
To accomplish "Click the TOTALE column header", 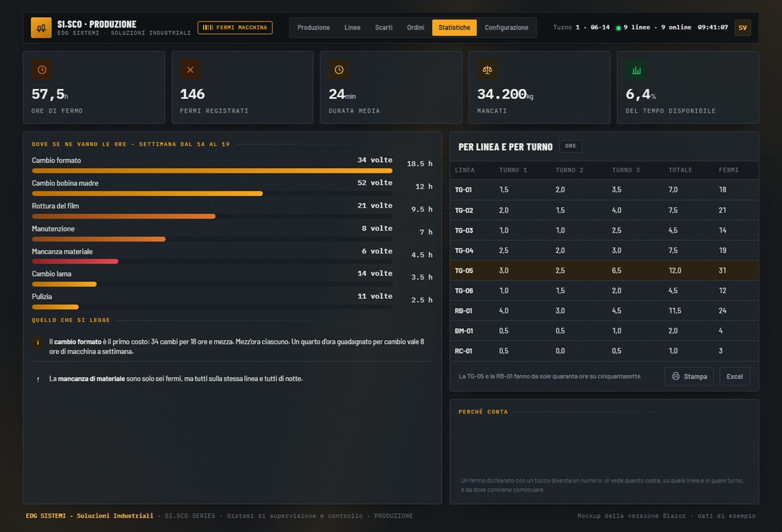I will click(x=680, y=171).
